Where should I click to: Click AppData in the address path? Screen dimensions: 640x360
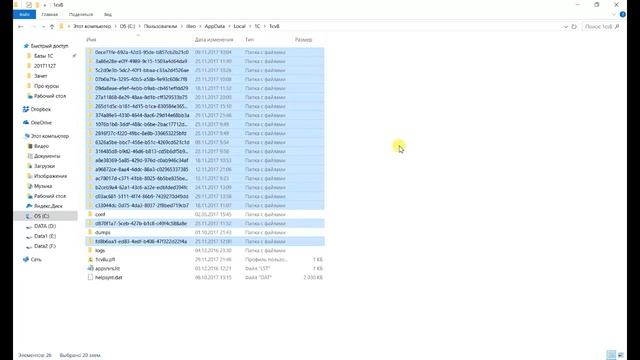215,26
